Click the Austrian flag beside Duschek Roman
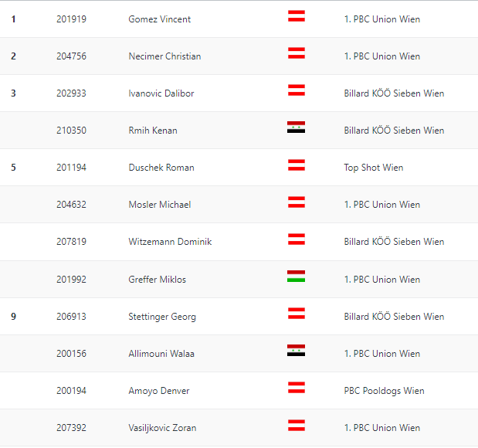This screenshot has width=478, height=448. [296, 165]
